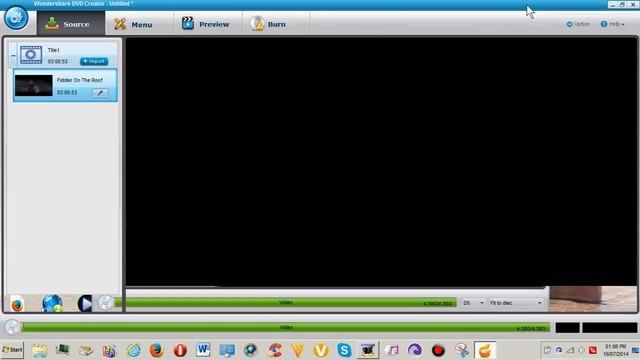The width and height of the screenshot is (640, 360).
Task: Open Microsoft Word from taskbar
Action: (203, 350)
